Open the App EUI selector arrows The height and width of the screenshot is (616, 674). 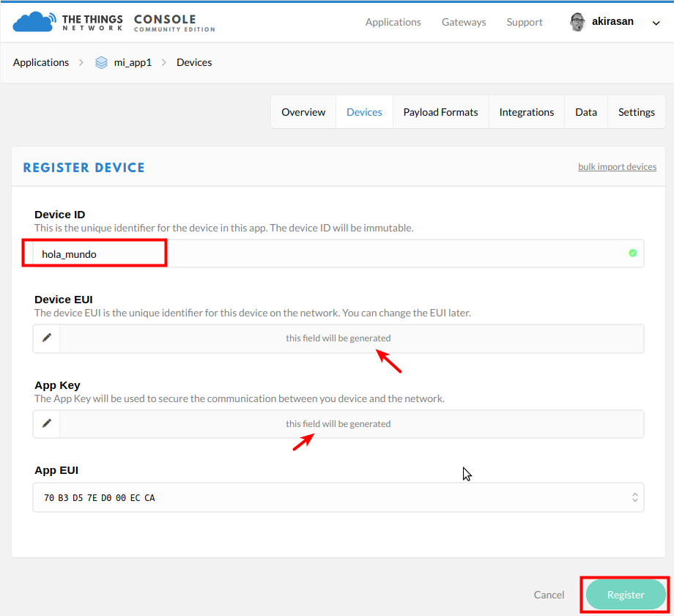tap(635, 497)
